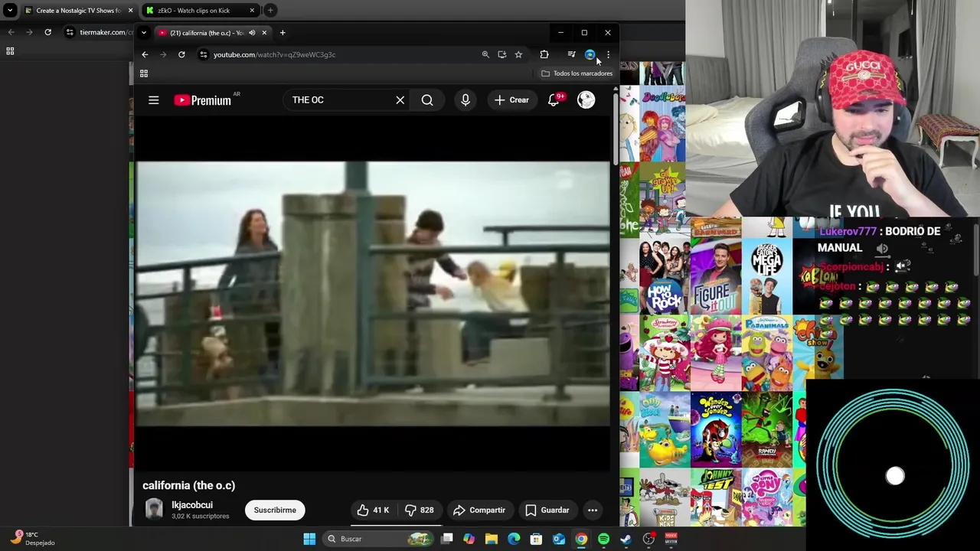Go to the YouTube Premium home logo
Image resolution: width=980 pixels, height=551 pixels.
click(x=203, y=100)
